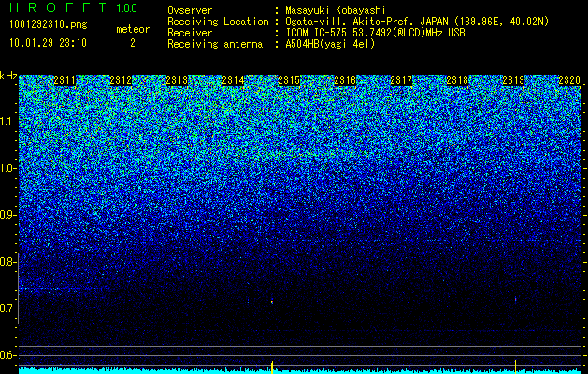Click the 2312 time marker
588x374 pixels.
pos(121,80)
